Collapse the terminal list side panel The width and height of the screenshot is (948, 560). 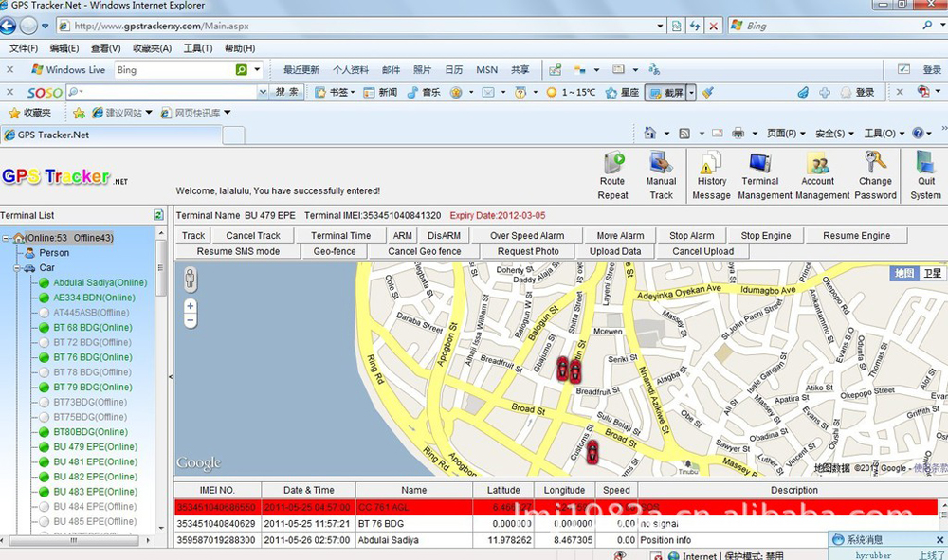171,377
